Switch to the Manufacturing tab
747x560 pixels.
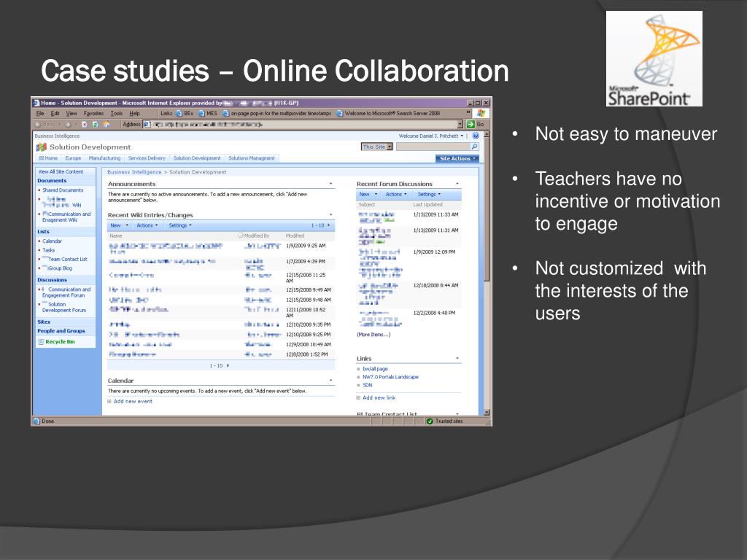click(x=104, y=158)
